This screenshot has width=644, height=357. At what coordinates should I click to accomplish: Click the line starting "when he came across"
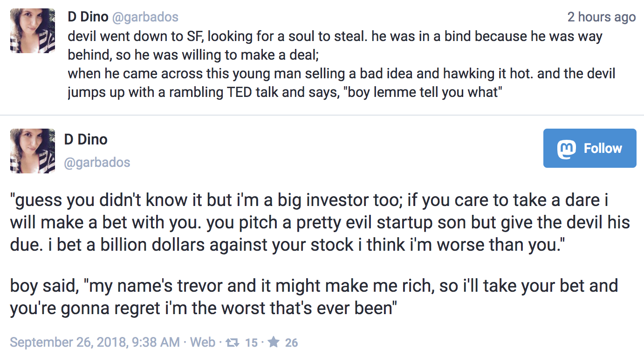341,74
